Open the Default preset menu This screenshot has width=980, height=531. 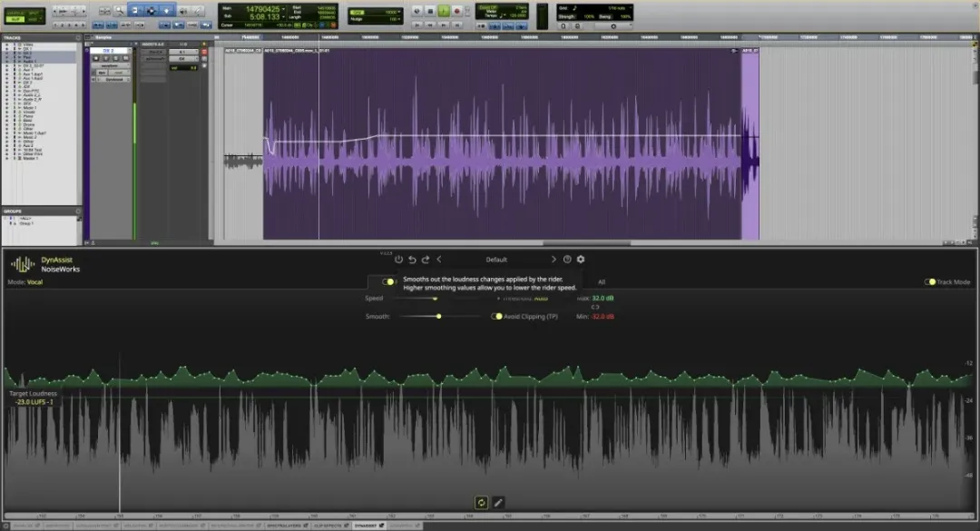496,260
